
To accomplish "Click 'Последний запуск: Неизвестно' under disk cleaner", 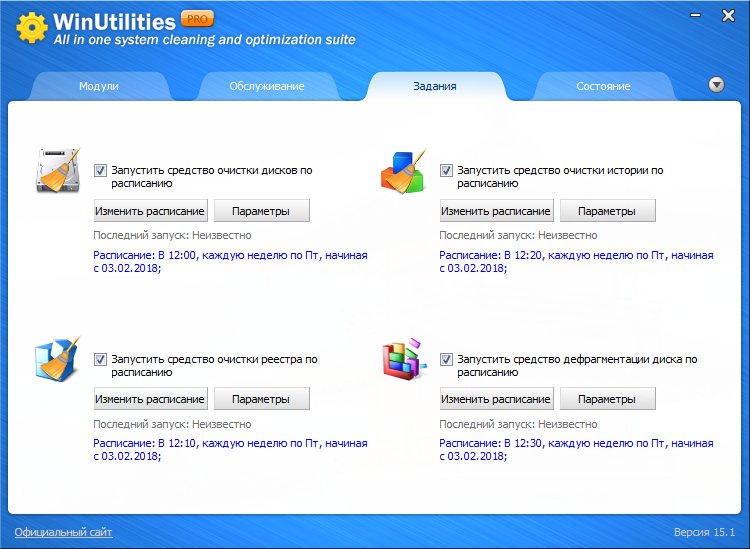I will point(172,235).
